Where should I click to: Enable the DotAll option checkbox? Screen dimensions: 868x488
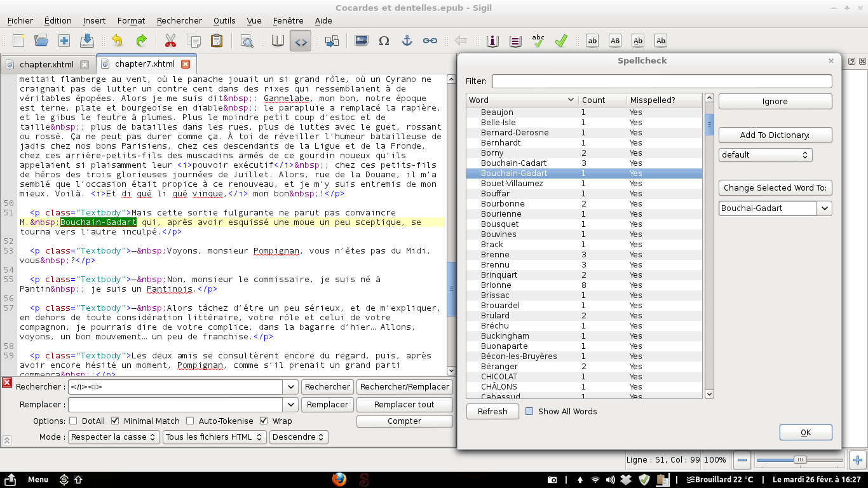(73, 421)
